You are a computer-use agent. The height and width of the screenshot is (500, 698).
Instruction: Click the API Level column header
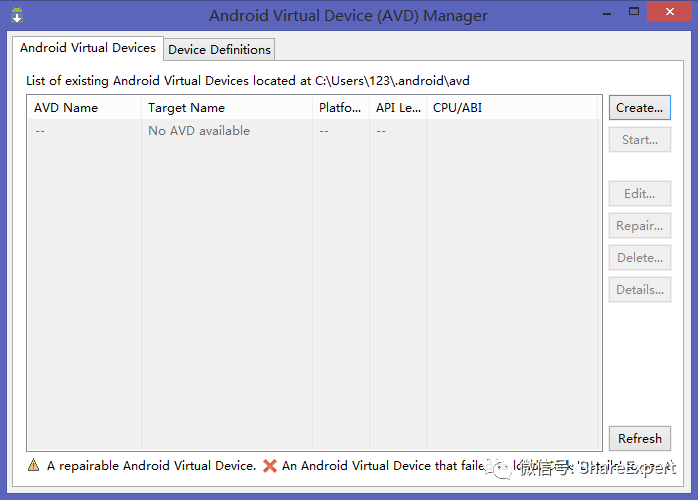click(x=398, y=108)
